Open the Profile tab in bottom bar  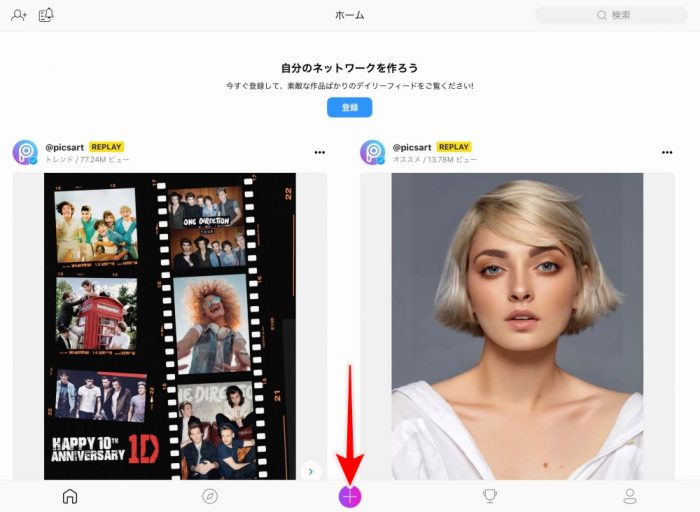[629, 496]
